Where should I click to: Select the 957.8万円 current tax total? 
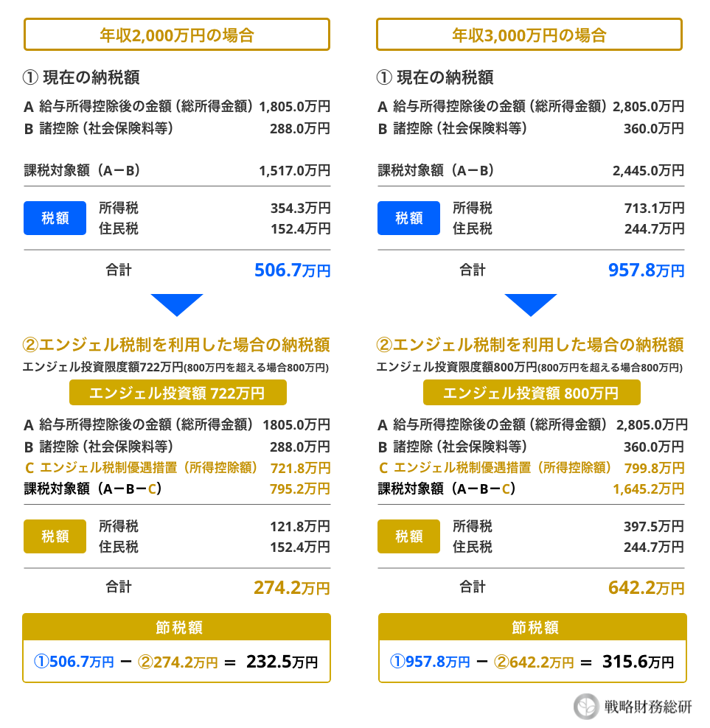647,270
